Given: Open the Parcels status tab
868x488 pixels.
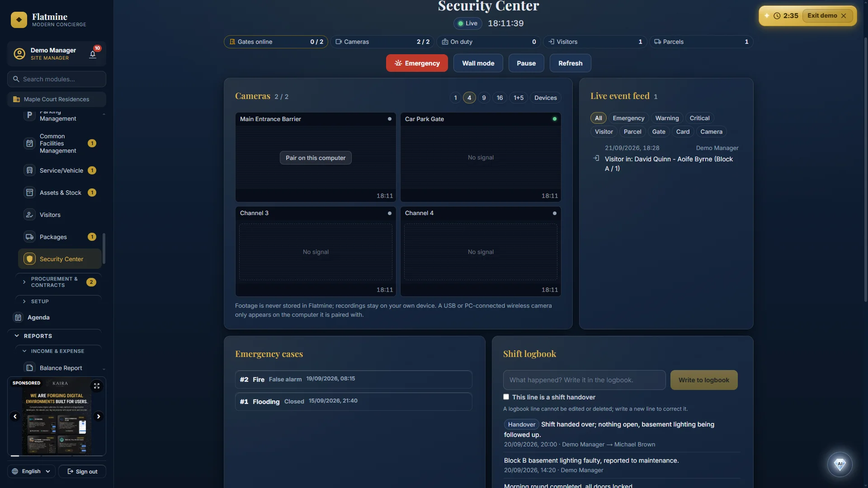Looking at the screenshot, I should pos(701,42).
